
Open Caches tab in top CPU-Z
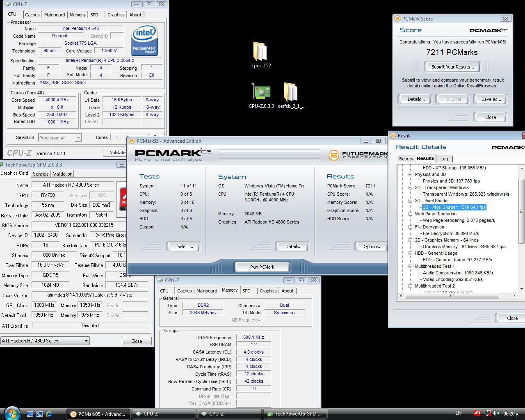[x=32, y=15]
